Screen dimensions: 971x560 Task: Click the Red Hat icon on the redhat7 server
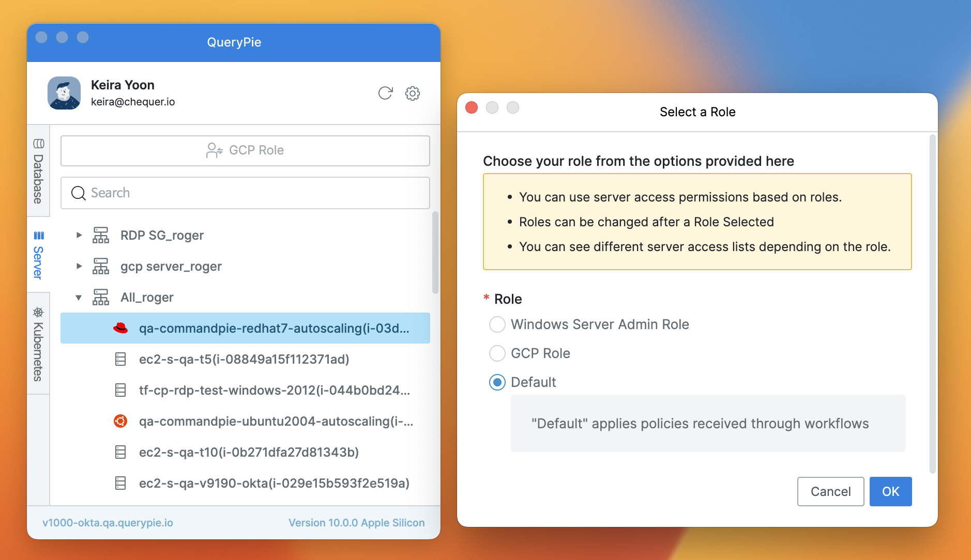pos(120,328)
